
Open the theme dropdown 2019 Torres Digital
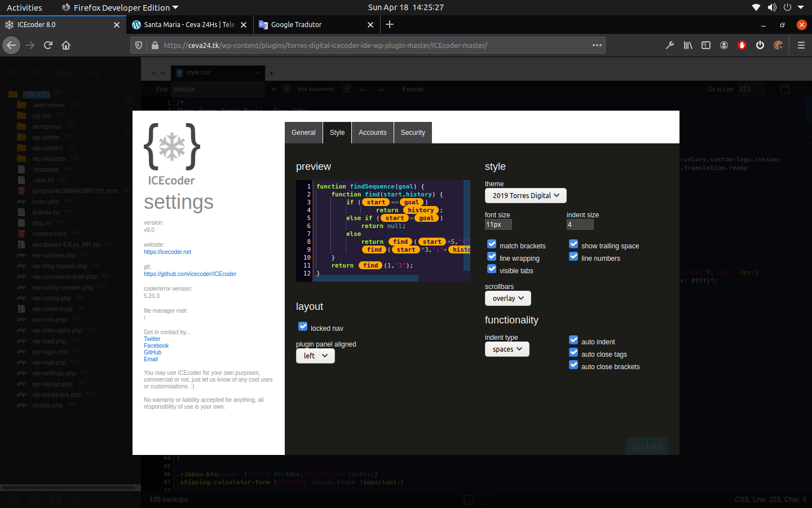[526, 195]
